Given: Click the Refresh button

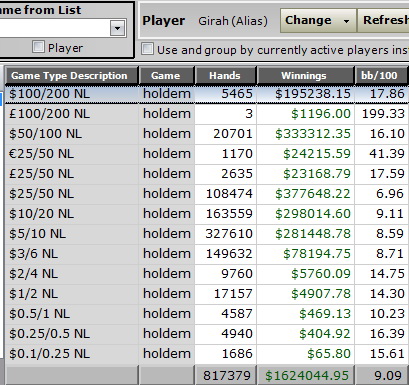Looking at the screenshot, I should pos(383,21).
